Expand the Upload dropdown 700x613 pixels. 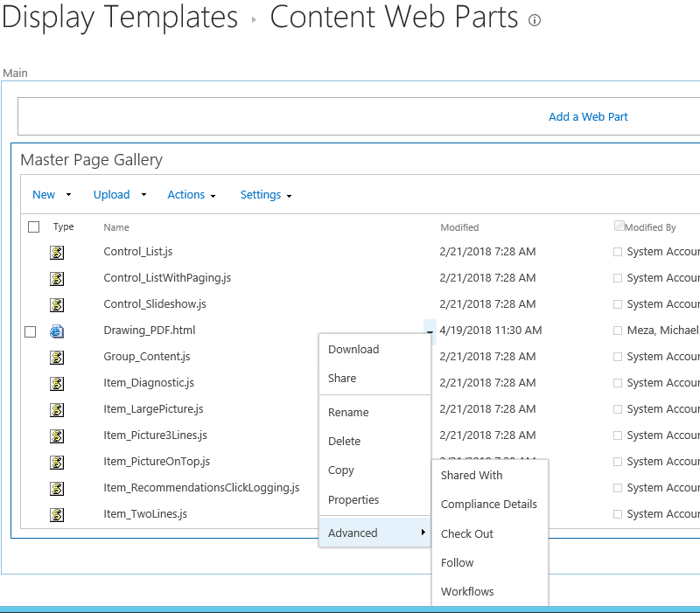coord(120,195)
